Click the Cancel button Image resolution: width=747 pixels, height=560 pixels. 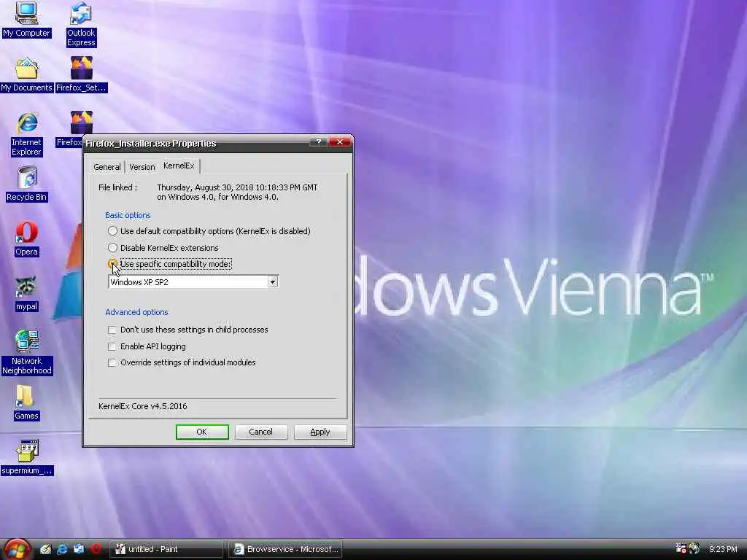(x=261, y=432)
